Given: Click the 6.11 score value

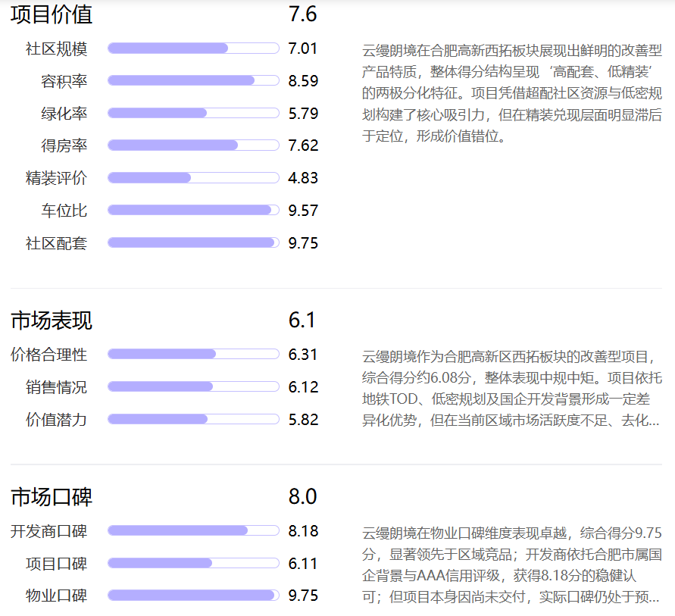Looking at the screenshot, I should point(302,564).
